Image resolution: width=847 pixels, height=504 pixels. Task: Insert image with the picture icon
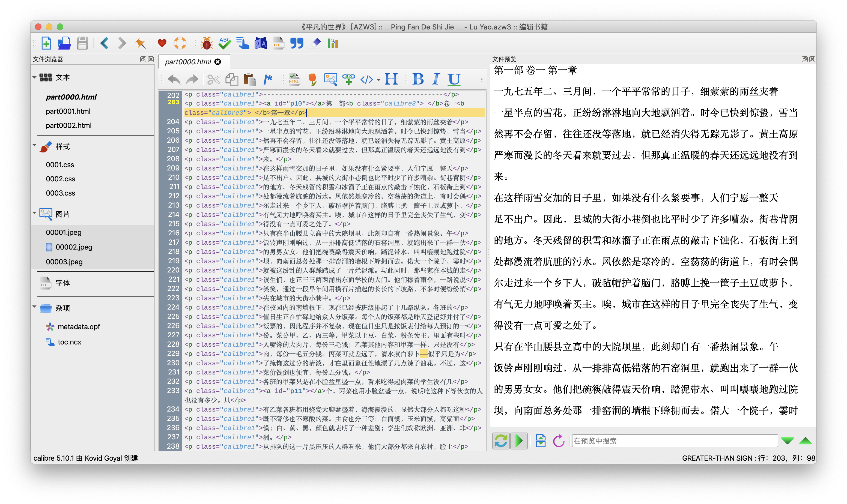coord(330,80)
